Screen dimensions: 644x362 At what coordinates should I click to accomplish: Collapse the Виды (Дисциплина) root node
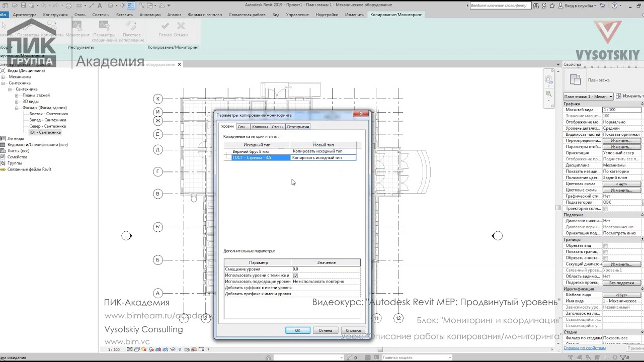[x=2, y=71]
